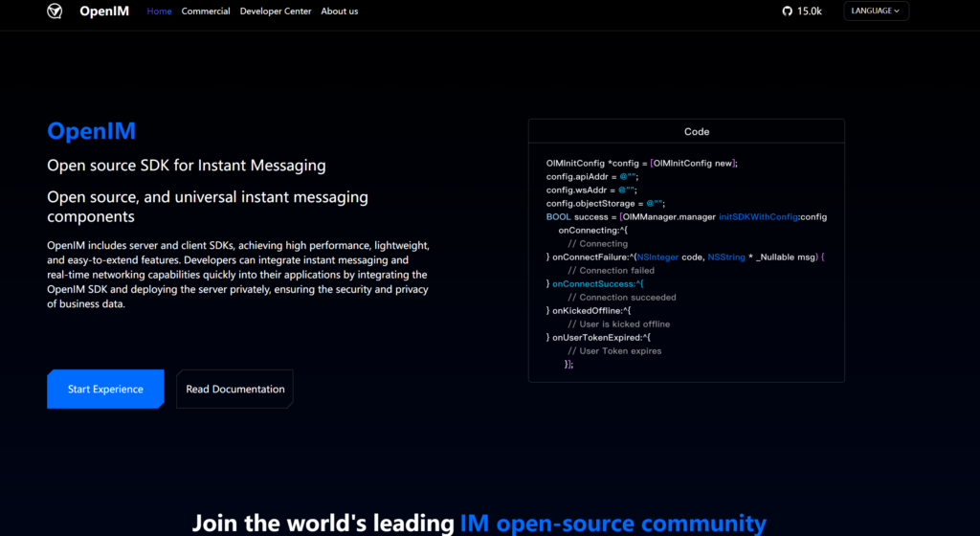Click the OpenIM logo icon in navbar

pyautogui.click(x=56, y=11)
